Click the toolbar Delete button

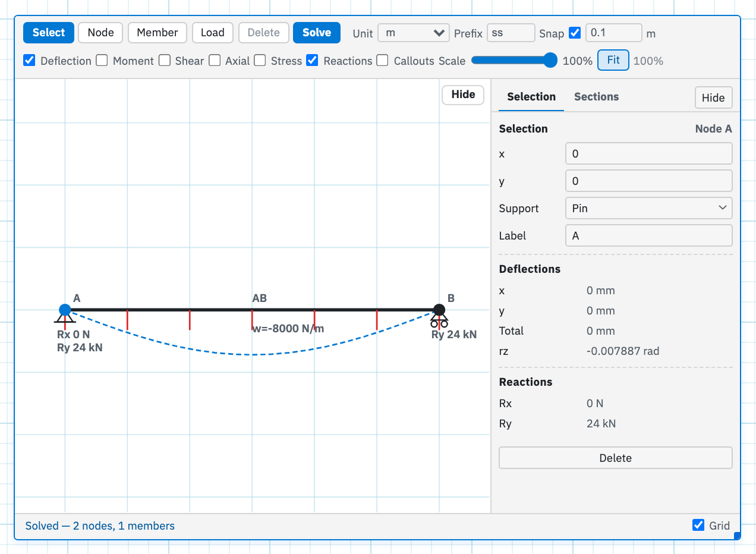[264, 33]
